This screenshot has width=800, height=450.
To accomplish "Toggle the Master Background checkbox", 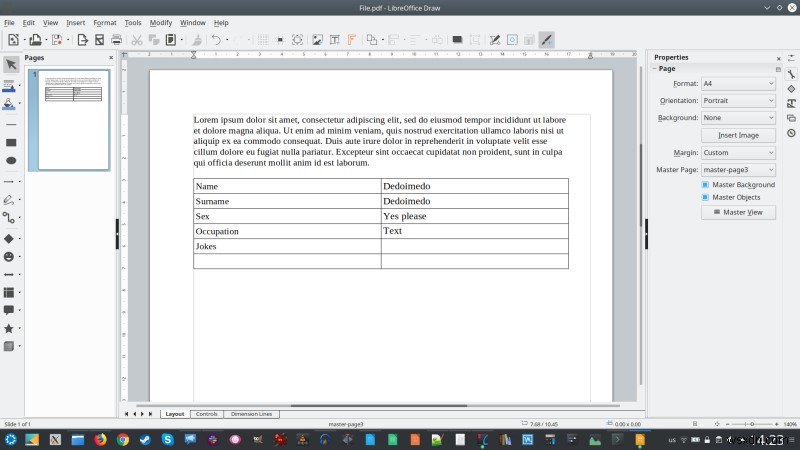I will (x=705, y=185).
